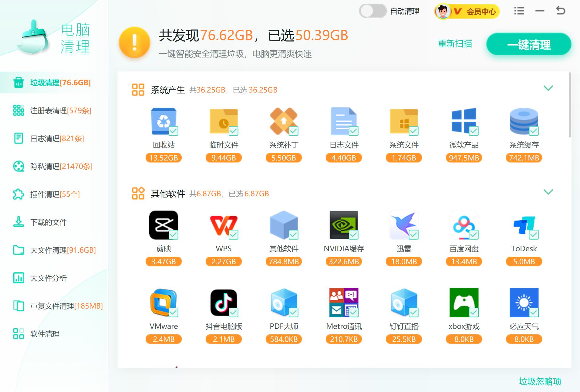
Task: Open 大文件清理 in the sidebar
Action: point(54,250)
